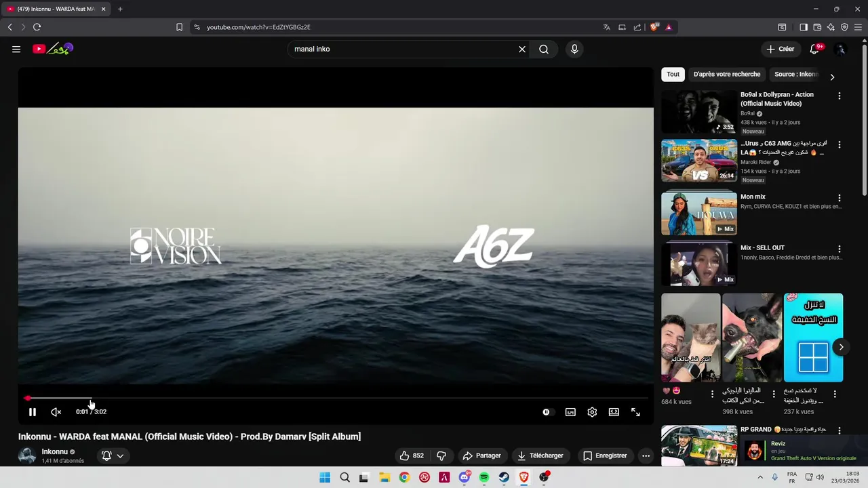Share this page icon in address bar
This screenshot has height=488, width=868.
click(x=637, y=27)
